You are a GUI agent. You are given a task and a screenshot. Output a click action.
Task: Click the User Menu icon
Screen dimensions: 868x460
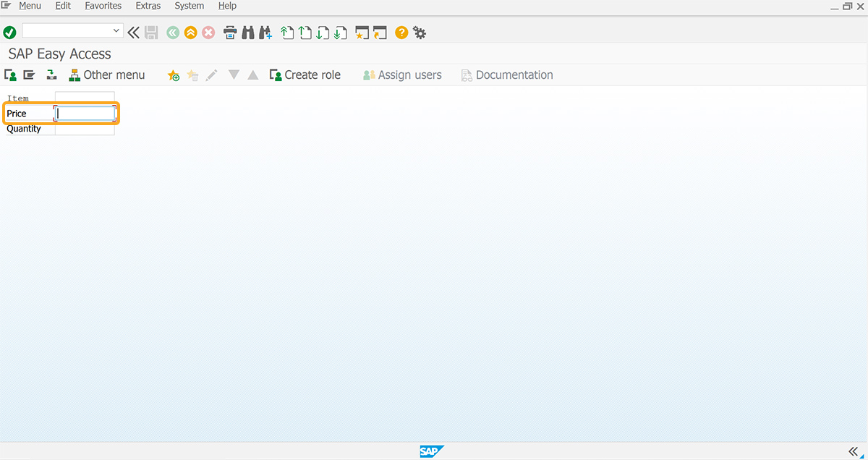click(11, 74)
